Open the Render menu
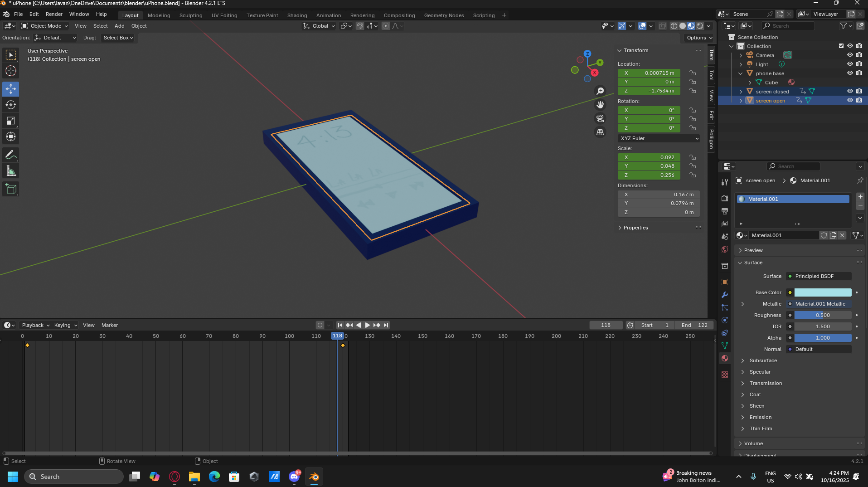 [54, 14]
